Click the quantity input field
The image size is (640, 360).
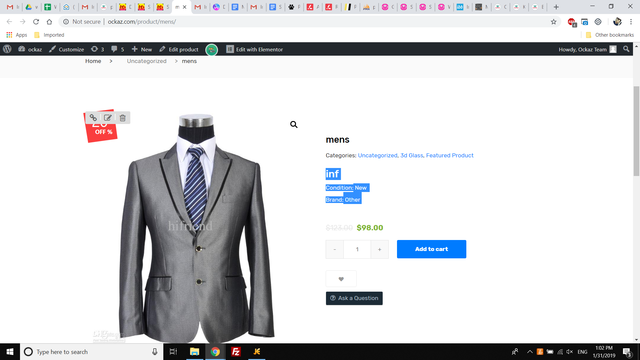[x=357, y=249]
